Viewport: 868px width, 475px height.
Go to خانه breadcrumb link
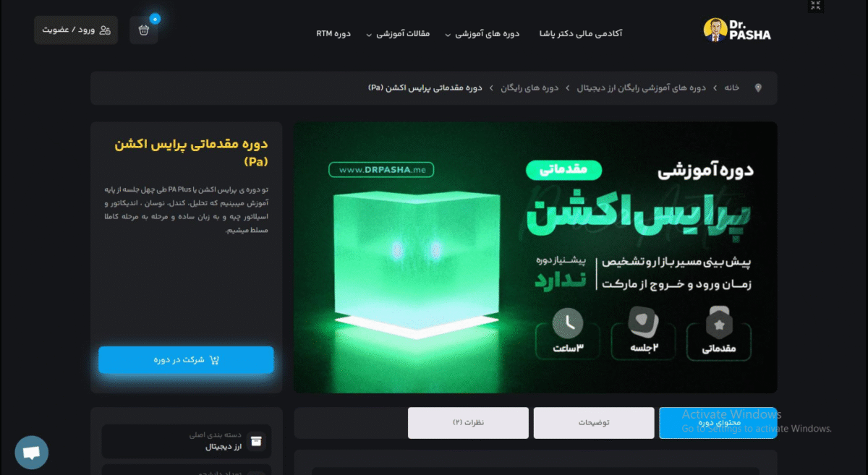732,87
